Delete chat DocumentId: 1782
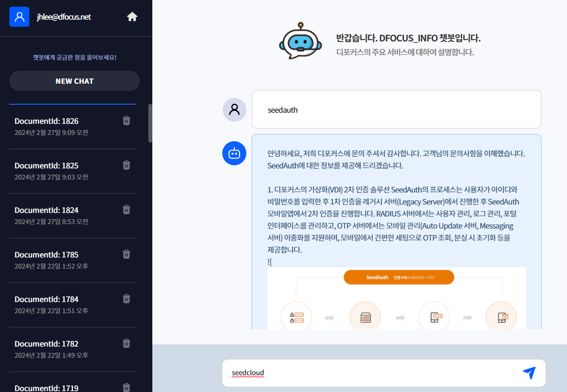 (126, 343)
